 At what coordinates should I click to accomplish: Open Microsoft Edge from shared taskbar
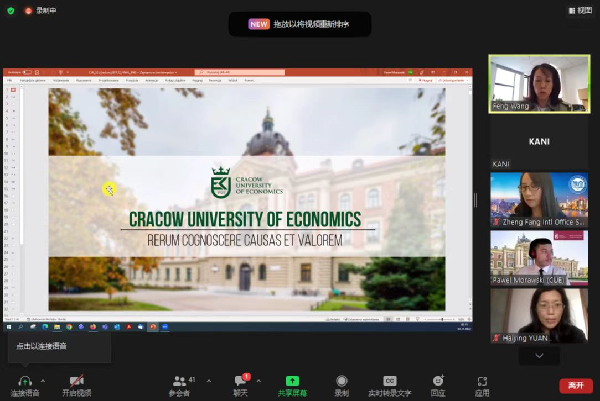[45, 327]
